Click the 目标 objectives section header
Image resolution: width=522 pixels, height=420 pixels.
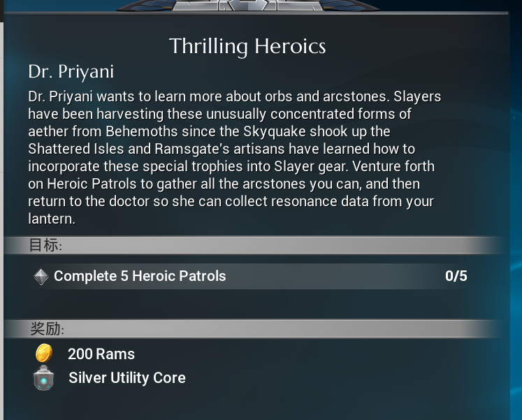tap(46, 245)
